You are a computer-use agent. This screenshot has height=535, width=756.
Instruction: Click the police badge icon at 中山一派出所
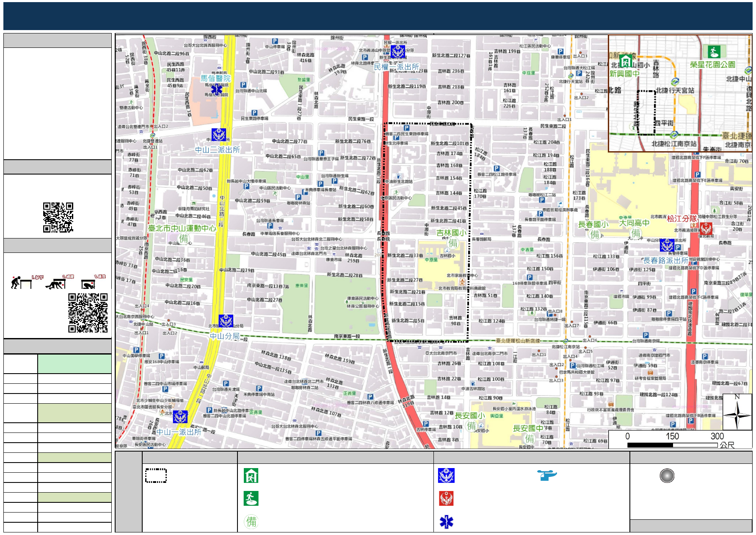coord(180,417)
